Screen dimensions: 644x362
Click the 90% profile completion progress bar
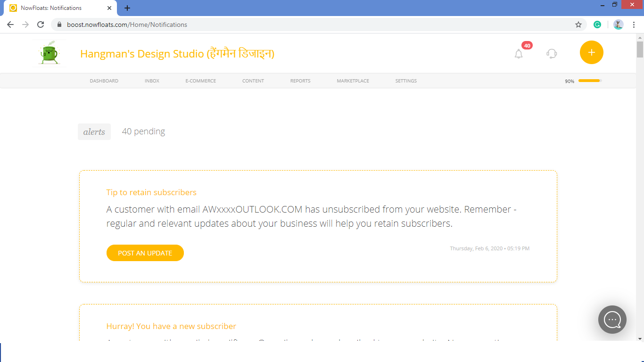tap(590, 81)
